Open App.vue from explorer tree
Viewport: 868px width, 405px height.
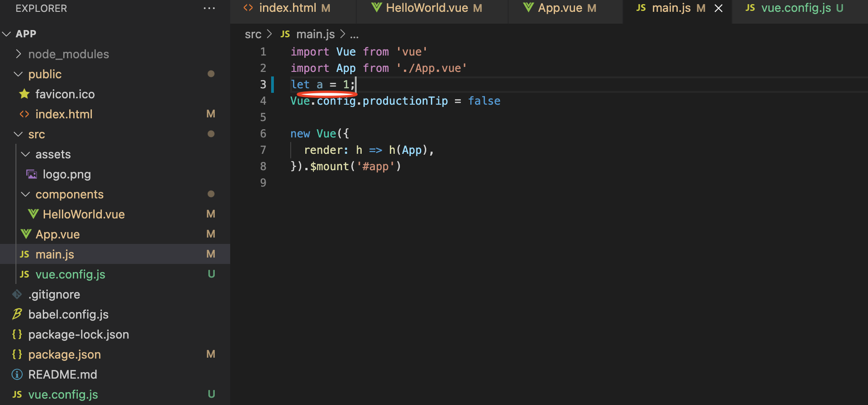[x=58, y=234]
